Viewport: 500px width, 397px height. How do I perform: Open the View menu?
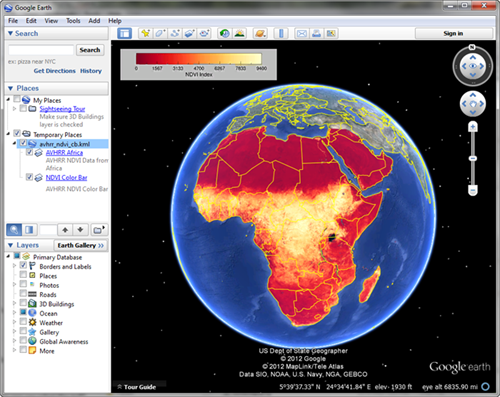[51, 21]
